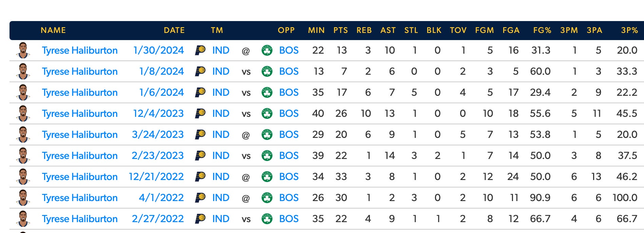Screen dimensions: 644x233
Task: Click Celtics logo in the 3/24/2023 row
Action: [267, 135]
